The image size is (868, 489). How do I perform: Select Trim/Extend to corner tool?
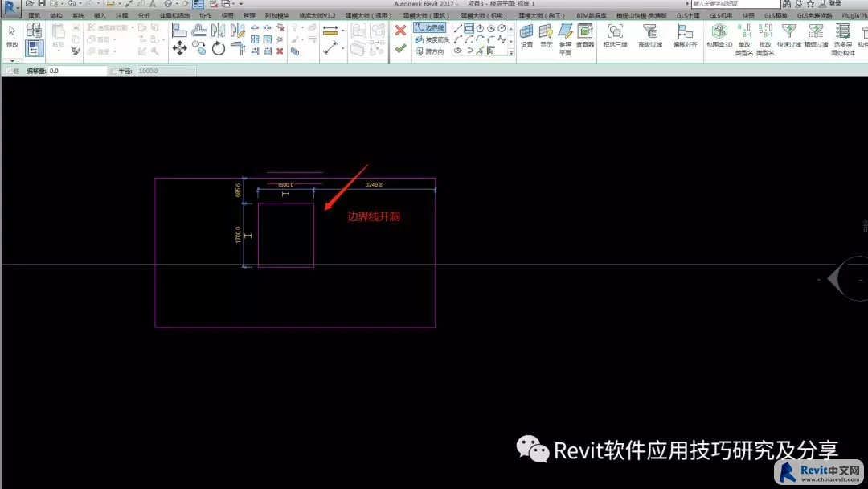(x=238, y=49)
